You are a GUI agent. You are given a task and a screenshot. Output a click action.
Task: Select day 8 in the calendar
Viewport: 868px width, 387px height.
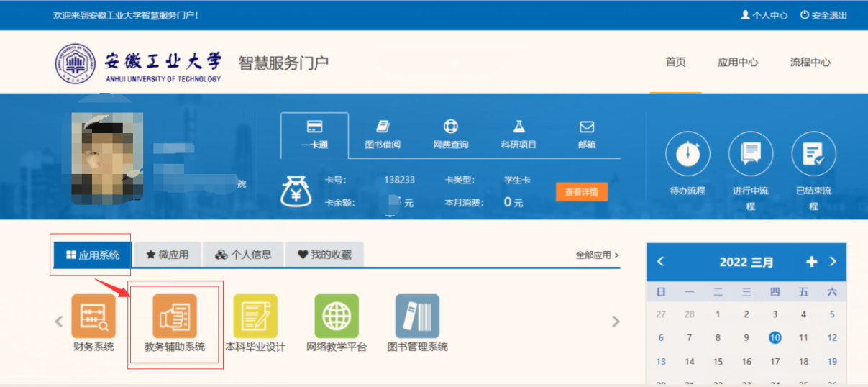(x=718, y=337)
